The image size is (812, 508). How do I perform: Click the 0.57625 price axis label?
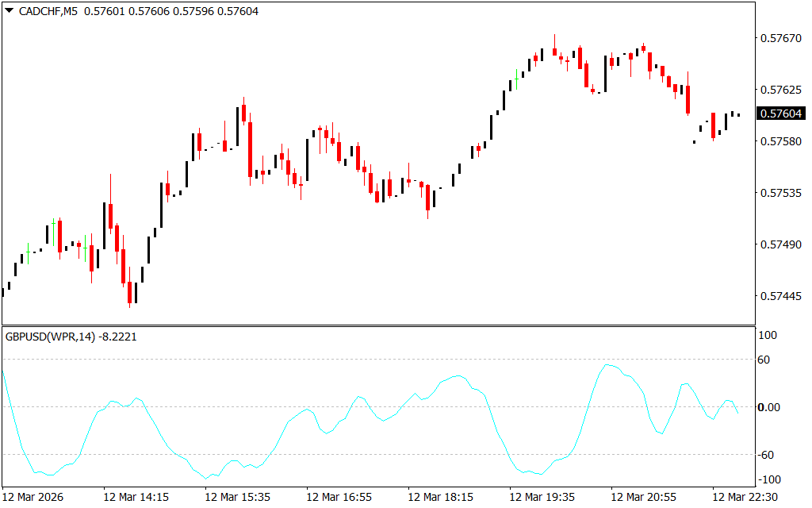[x=781, y=90]
